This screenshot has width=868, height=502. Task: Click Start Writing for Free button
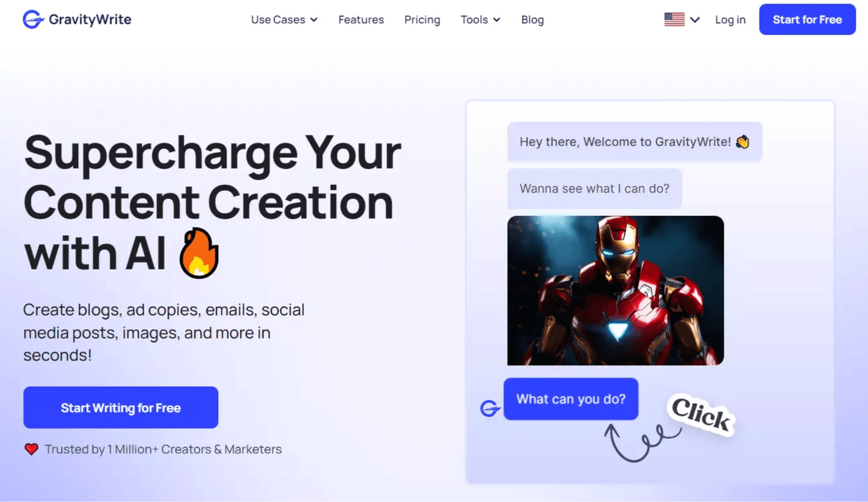click(x=121, y=408)
